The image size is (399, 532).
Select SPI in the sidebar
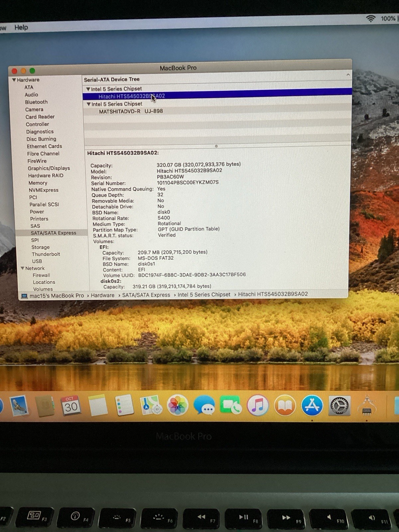[35, 240]
